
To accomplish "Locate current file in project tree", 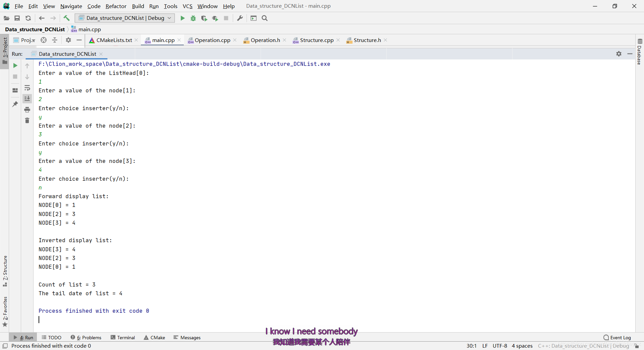I will point(44,40).
